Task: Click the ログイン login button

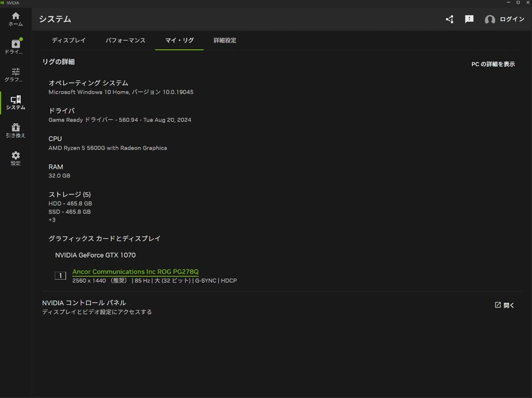Action: [512, 19]
